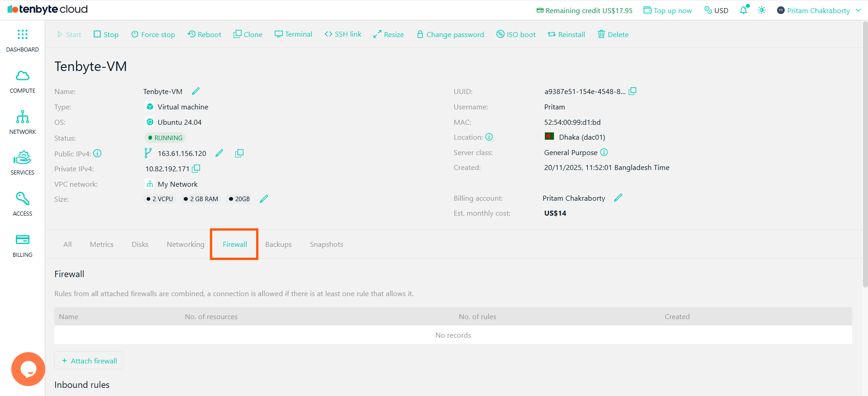This screenshot has height=396, width=868.
Task: Switch to the Backups tab
Action: tap(278, 244)
